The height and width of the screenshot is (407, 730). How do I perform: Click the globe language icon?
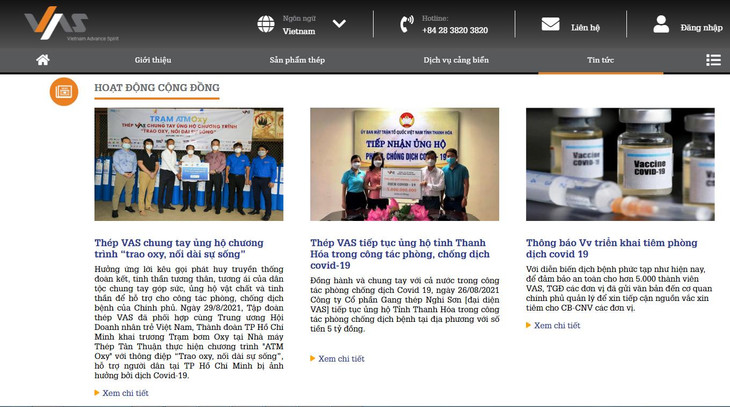point(266,24)
